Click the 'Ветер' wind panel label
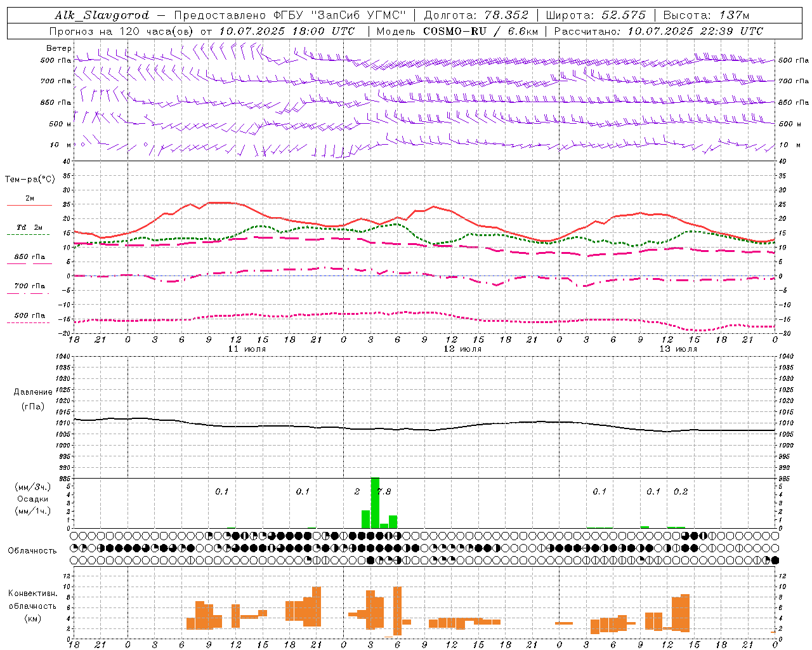 pos(59,48)
